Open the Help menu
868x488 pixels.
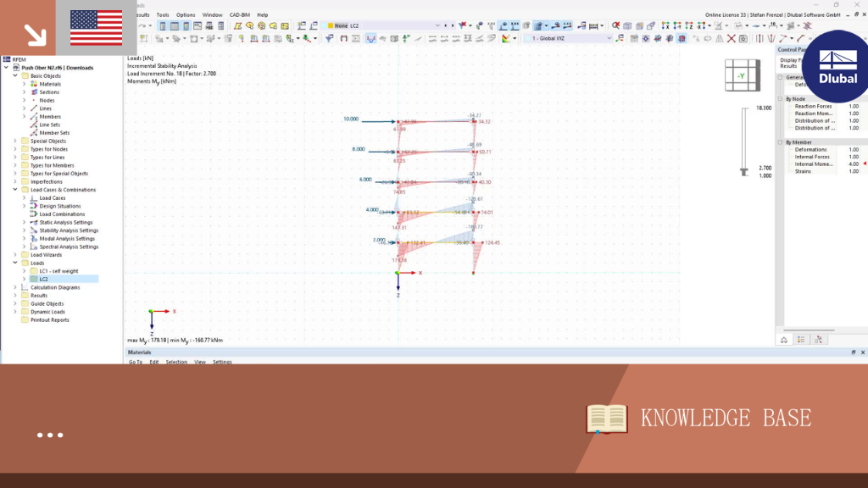click(x=263, y=15)
